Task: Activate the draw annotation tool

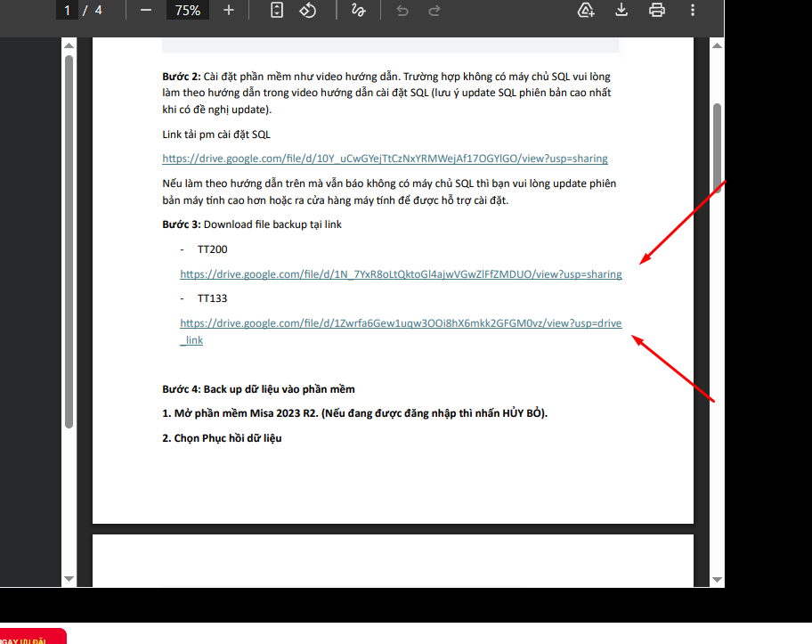Action: pos(358,10)
